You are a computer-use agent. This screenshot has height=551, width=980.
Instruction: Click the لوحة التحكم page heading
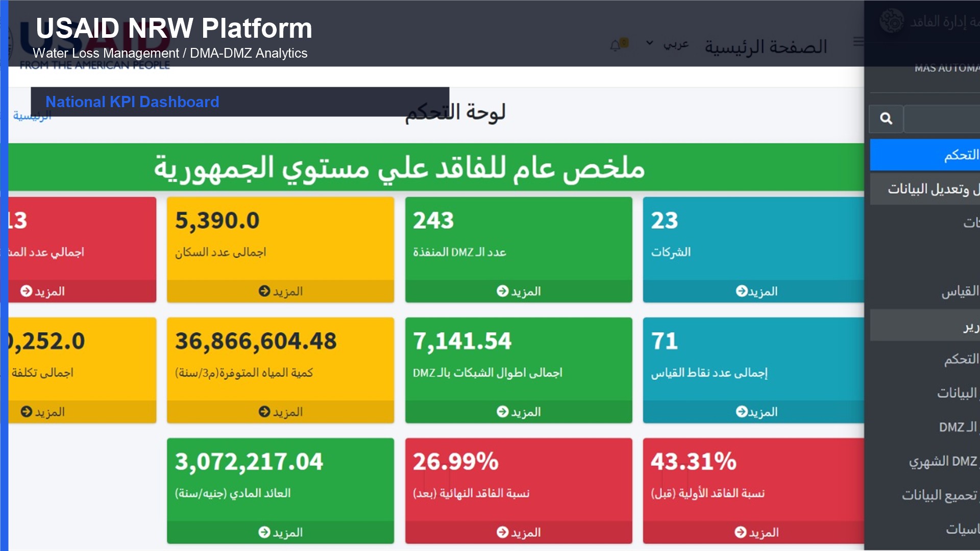click(455, 113)
